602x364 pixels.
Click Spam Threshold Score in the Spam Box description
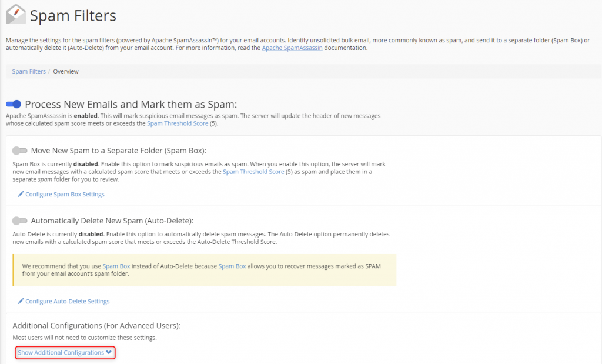tap(254, 171)
